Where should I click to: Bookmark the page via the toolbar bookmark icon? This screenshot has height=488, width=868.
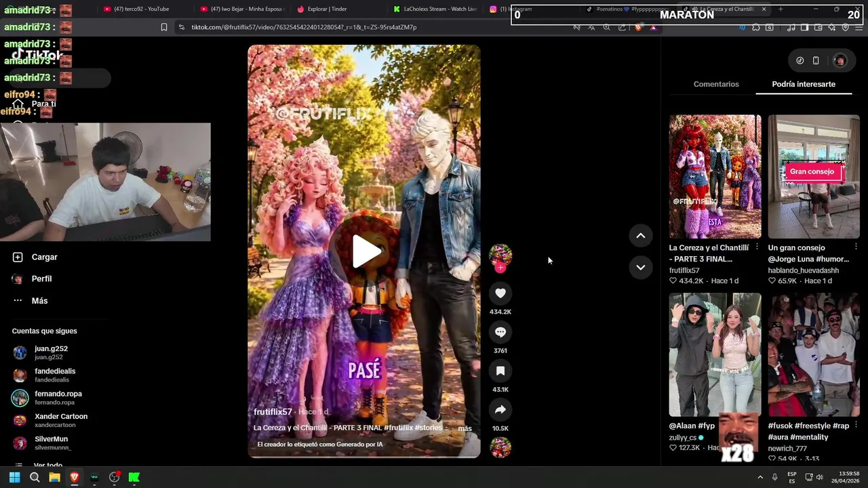163,27
